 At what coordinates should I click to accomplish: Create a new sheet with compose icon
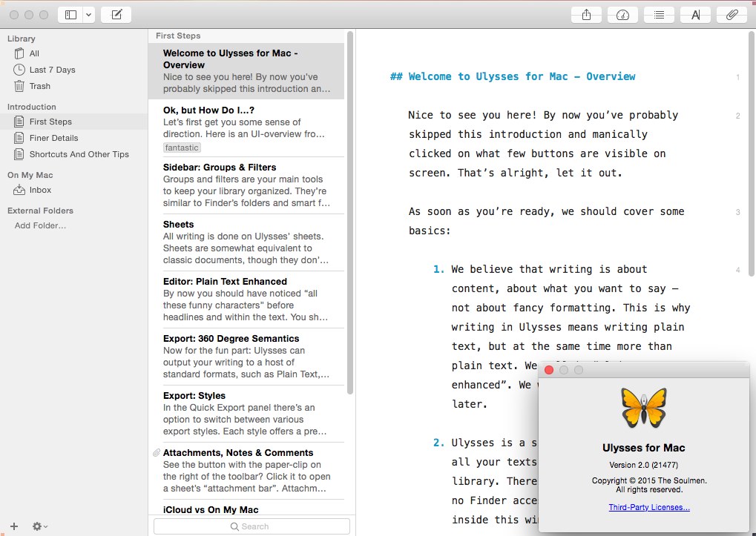pos(116,15)
